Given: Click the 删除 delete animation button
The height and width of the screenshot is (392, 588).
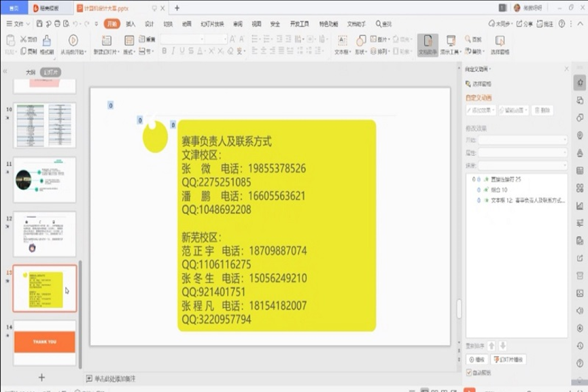Looking at the screenshot, I should pyautogui.click(x=543, y=110).
